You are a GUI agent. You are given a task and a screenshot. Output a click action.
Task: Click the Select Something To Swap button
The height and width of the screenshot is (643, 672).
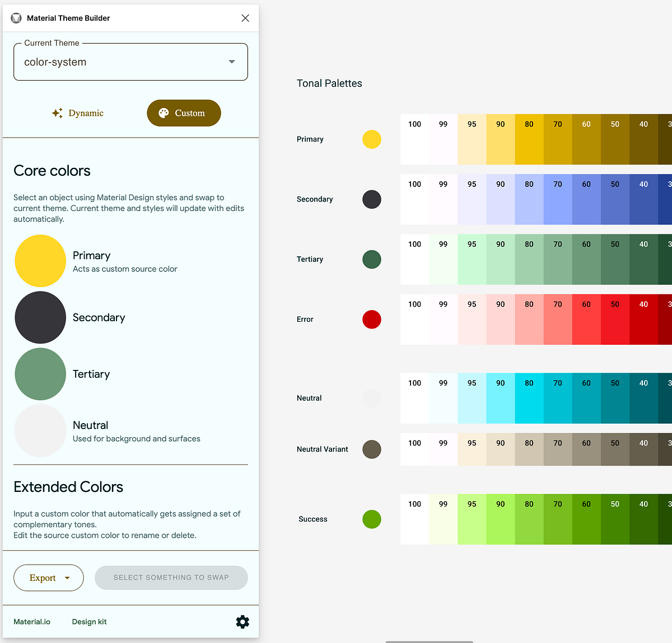(171, 578)
